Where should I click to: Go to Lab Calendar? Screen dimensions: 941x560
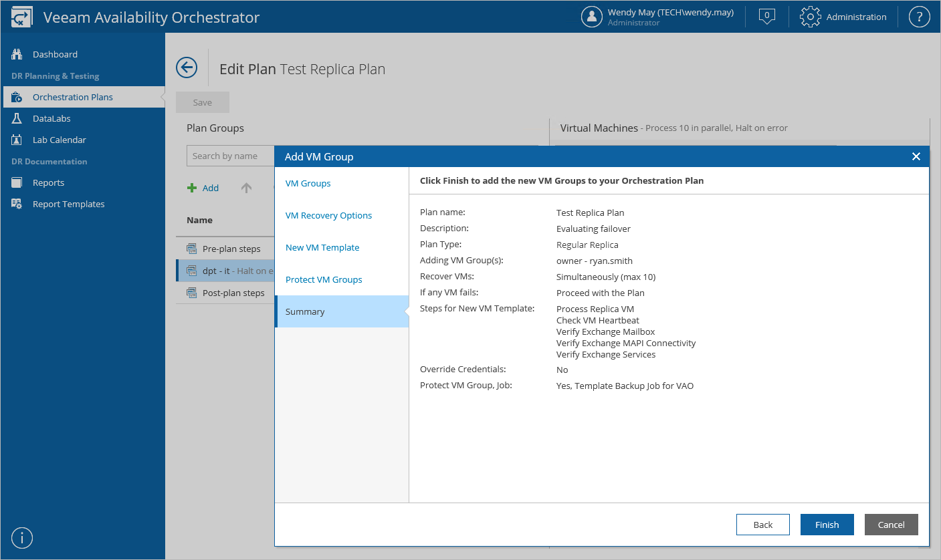click(x=59, y=140)
